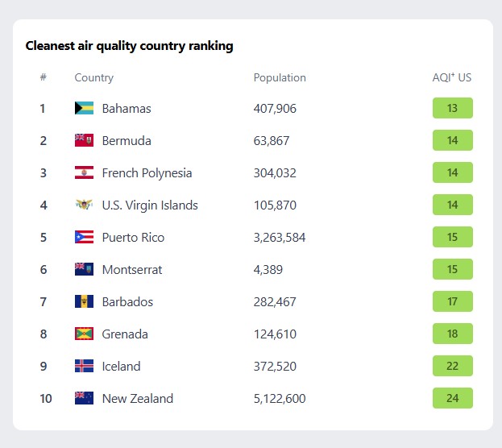Open the New Zealand country entry
The width and height of the screenshot is (502, 448).
[x=138, y=399]
